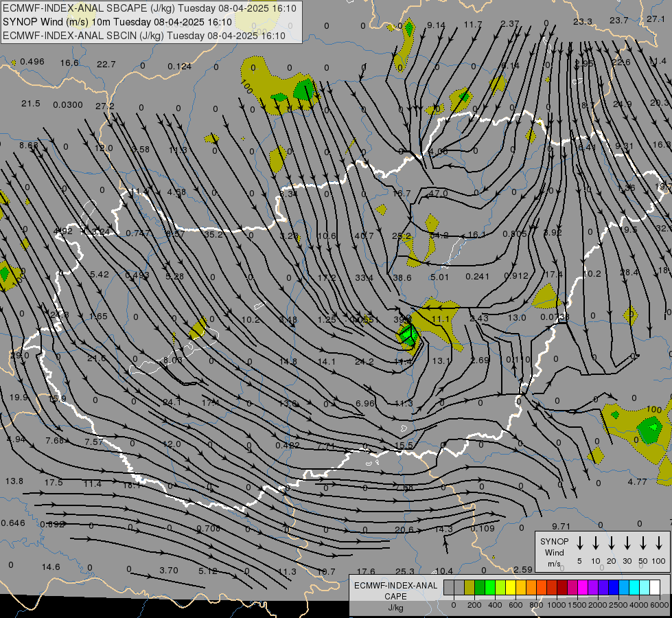
Task: Click the 30 m/s wind arrow in the legend
Action: [x=627, y=543]
